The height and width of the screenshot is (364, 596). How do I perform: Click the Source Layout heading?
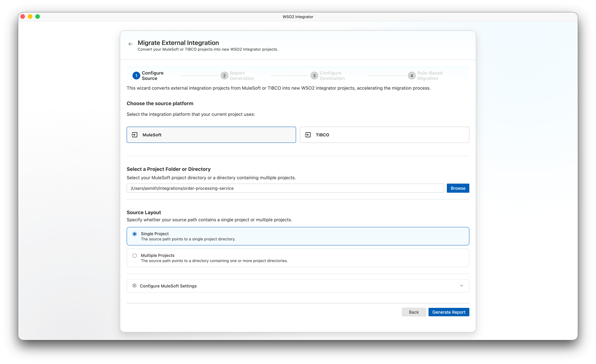coord(144,213)
